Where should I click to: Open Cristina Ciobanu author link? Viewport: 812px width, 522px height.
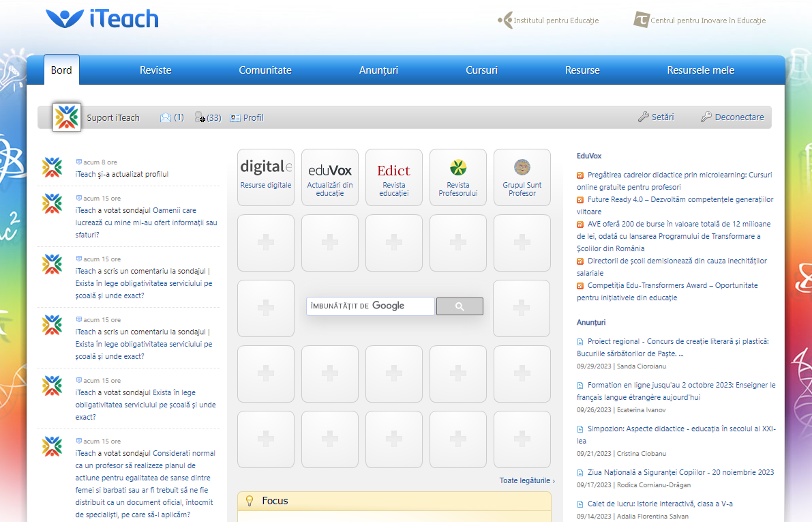click(641, 454)
